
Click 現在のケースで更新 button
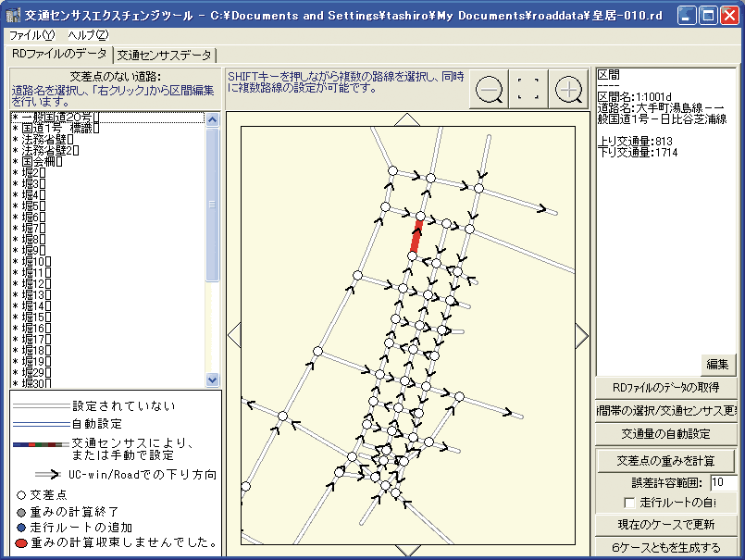[665, 524]
